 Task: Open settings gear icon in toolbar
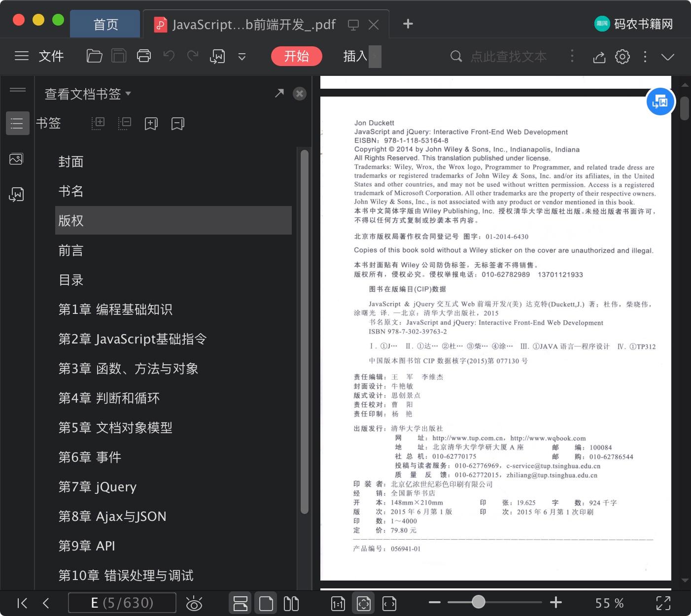(622, 57)
